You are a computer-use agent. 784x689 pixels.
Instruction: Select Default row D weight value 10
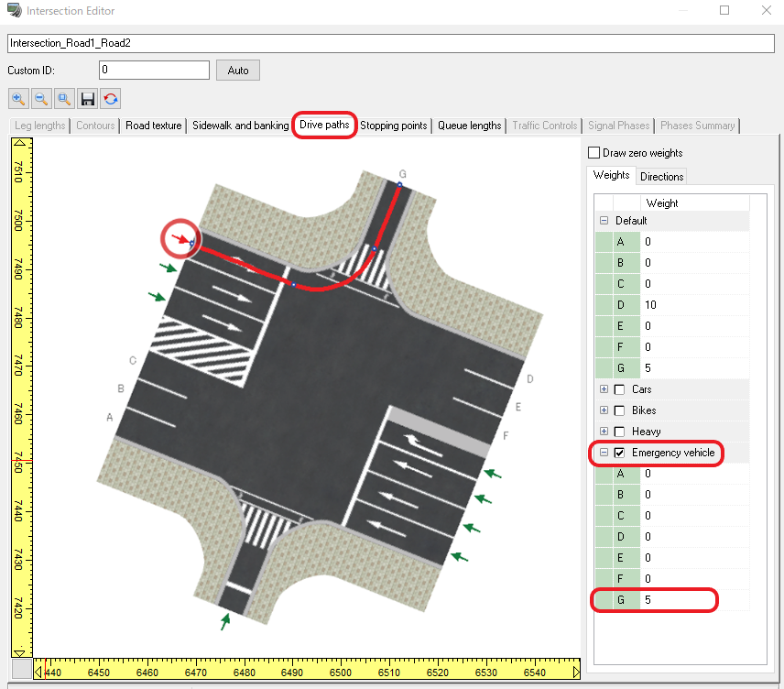coord(694,305)
